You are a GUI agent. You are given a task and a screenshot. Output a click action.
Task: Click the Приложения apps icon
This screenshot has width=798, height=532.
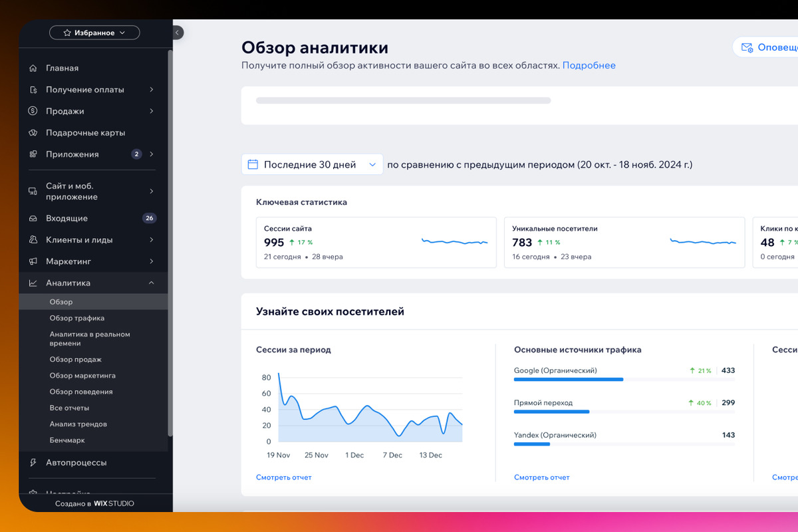[33, 154]
